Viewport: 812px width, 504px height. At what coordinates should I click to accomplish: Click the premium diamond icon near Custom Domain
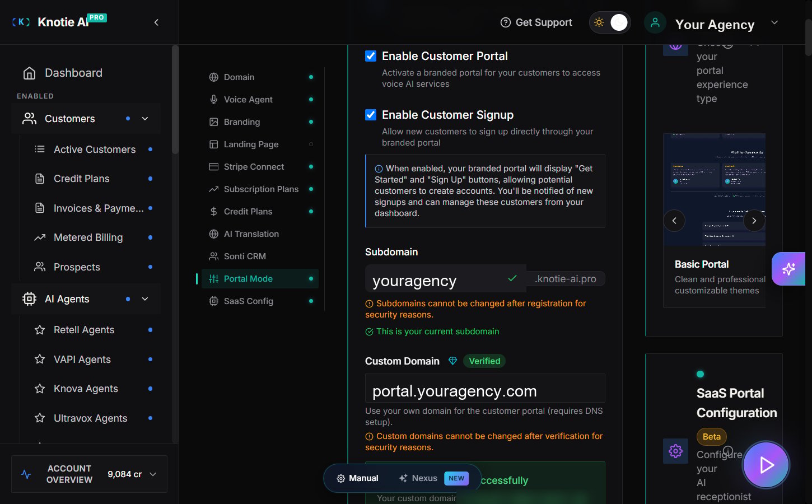(452, 361)
